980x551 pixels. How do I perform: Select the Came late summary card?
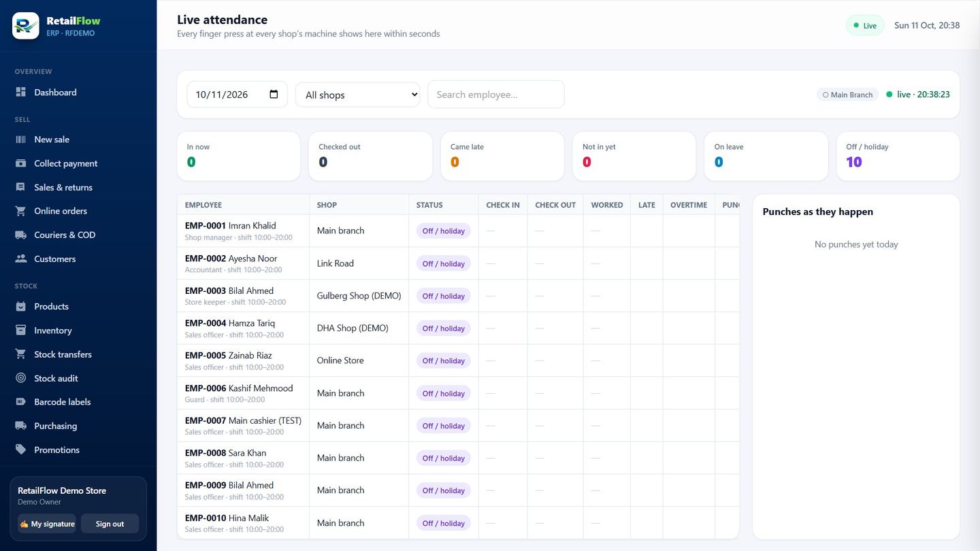point(502,156)
